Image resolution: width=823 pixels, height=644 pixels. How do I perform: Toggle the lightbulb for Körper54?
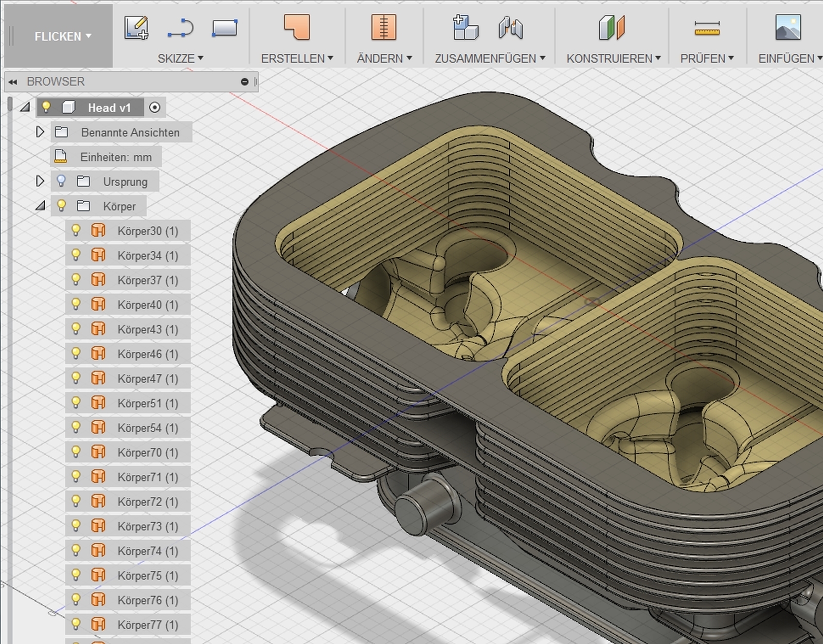pos(76,427)
